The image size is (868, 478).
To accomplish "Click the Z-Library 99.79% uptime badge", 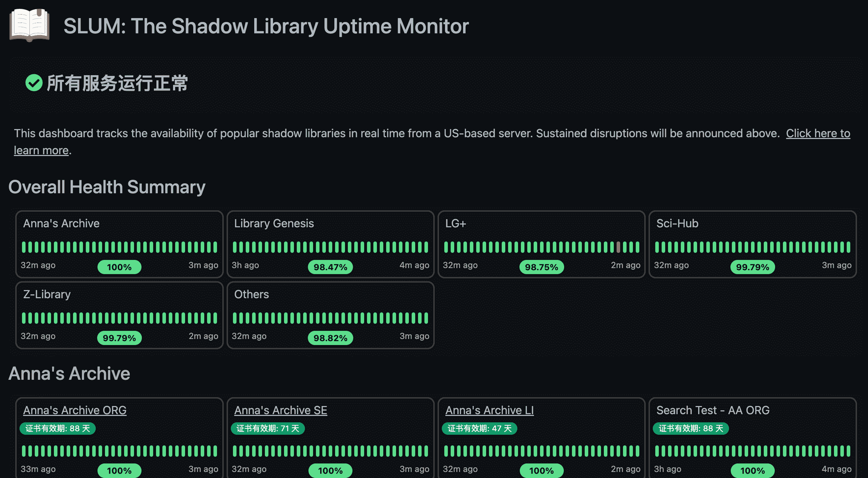I will click(119, 338).
